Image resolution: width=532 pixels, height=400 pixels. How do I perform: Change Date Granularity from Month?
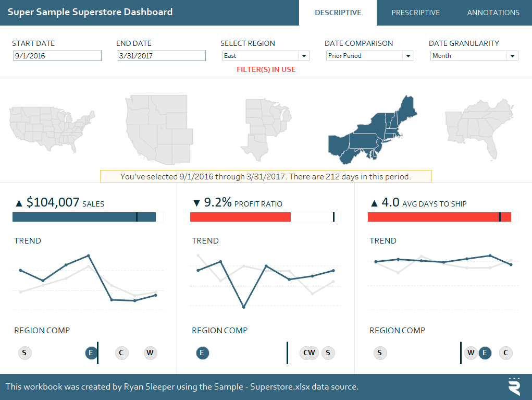tap(512, 55)
